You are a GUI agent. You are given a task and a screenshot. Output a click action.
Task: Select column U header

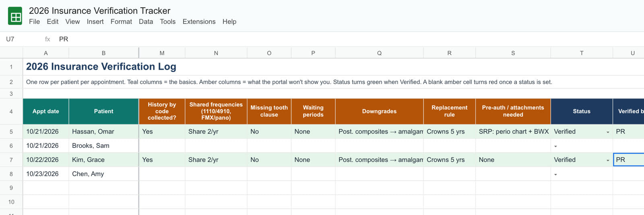[629, 53]
